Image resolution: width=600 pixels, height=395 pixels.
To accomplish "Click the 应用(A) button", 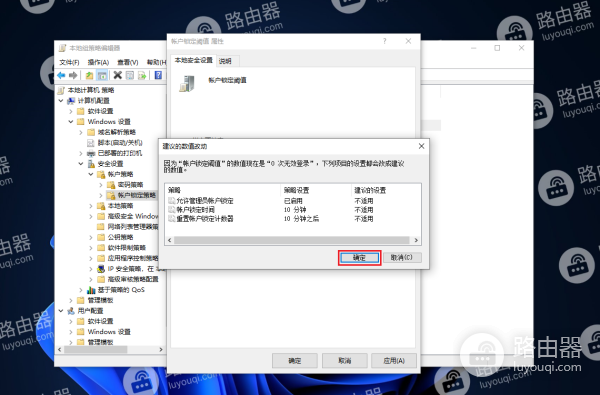I will click(x=394, y=361).
